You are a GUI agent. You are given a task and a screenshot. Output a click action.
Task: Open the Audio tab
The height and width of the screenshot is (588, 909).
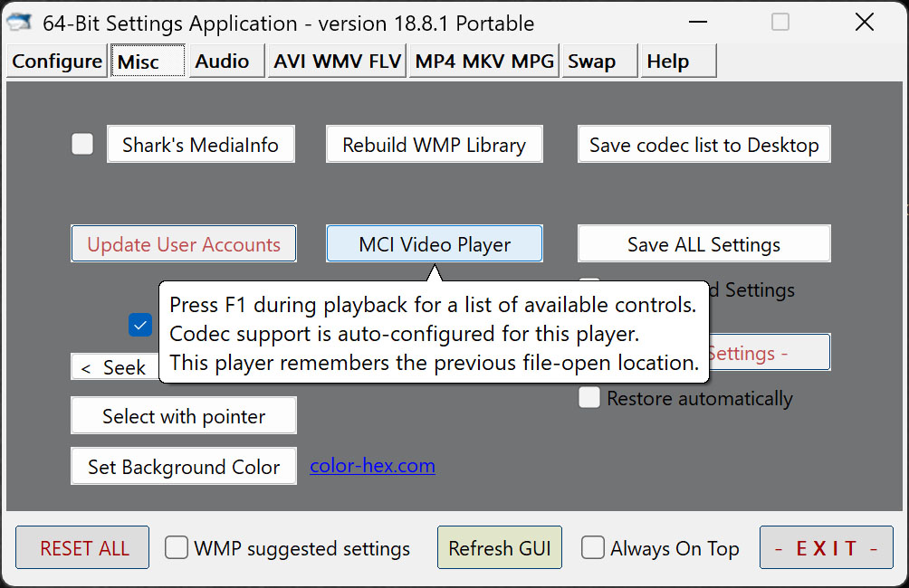222,62
